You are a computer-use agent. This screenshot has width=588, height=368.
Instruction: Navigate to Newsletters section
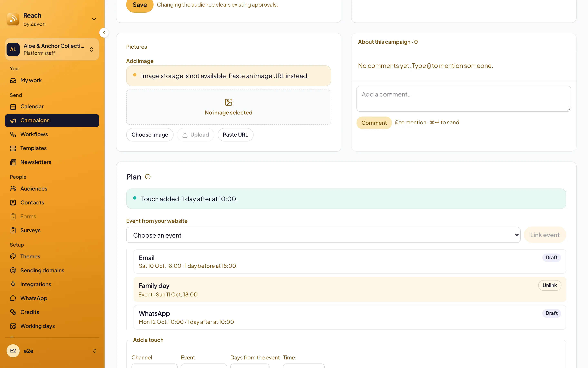point(52,162)
